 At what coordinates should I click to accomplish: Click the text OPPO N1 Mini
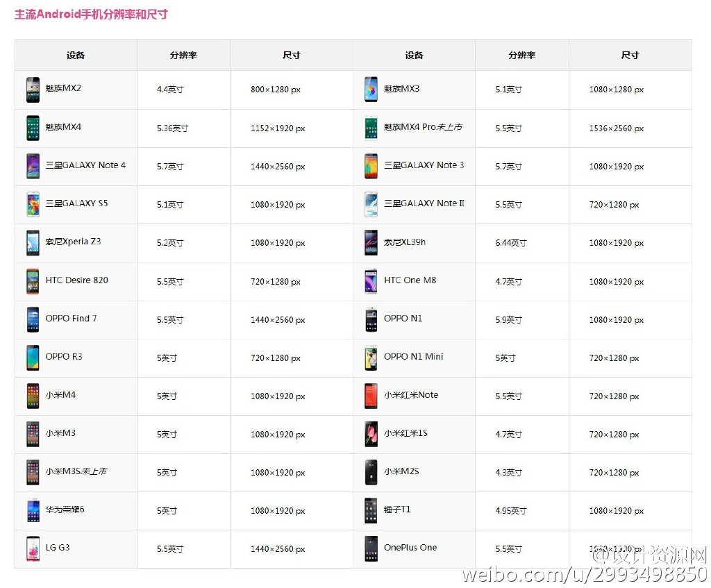(414, 356)
